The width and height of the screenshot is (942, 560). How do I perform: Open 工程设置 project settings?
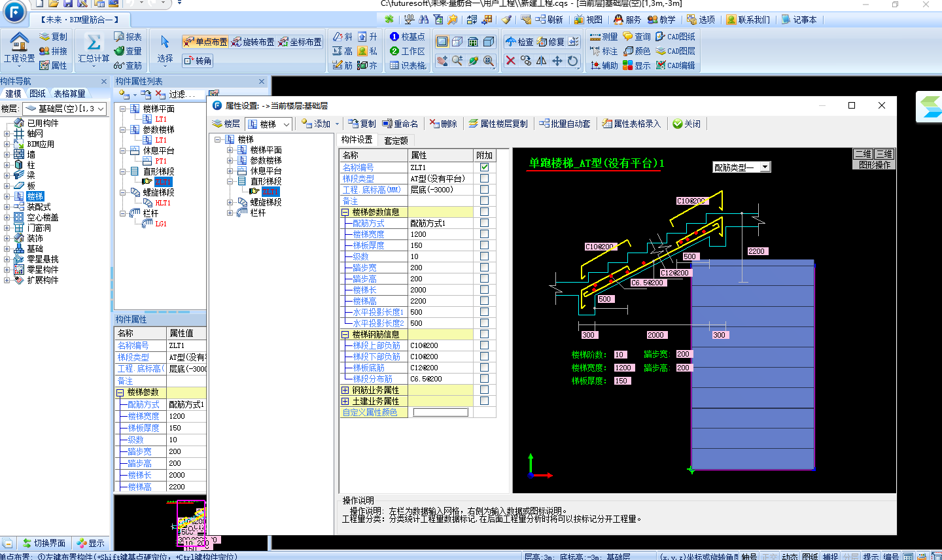[x=19, y=49]
